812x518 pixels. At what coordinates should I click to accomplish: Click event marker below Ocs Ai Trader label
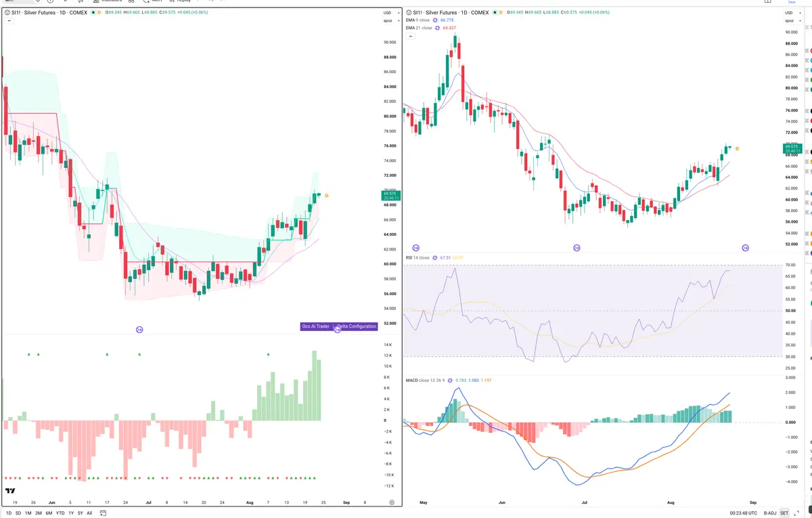click(338, 330)
